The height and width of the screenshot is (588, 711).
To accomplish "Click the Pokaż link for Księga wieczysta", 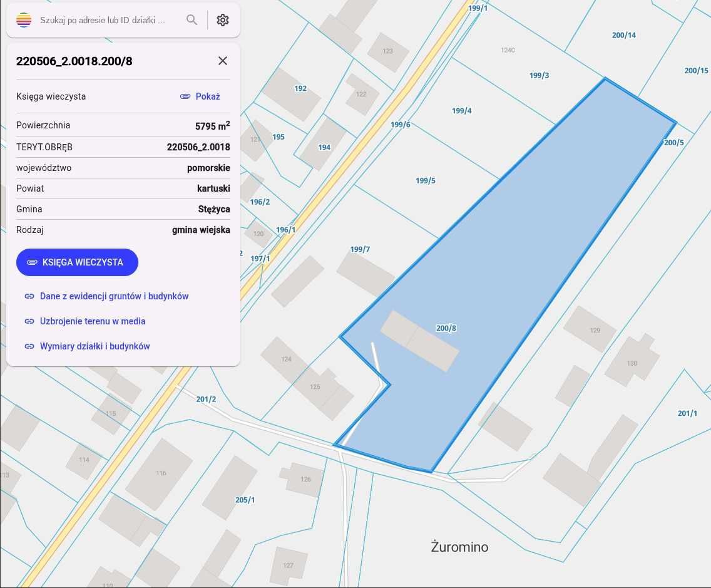I will 208,96.
